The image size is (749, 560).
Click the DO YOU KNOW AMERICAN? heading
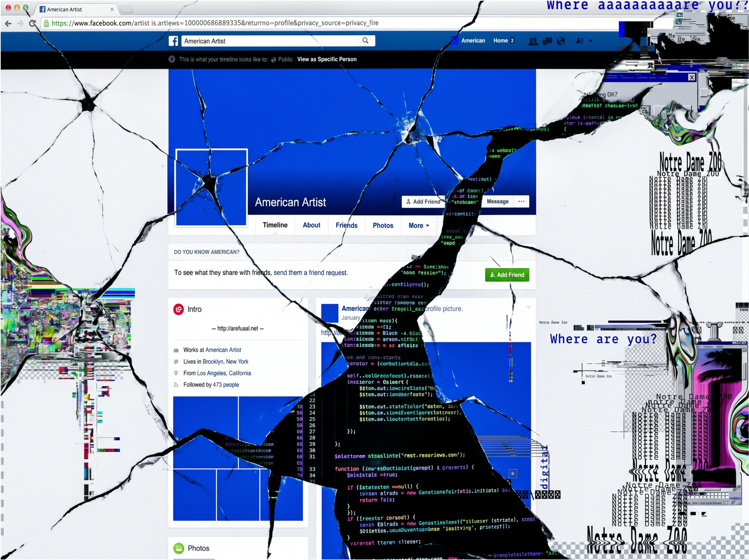[207, 252]
